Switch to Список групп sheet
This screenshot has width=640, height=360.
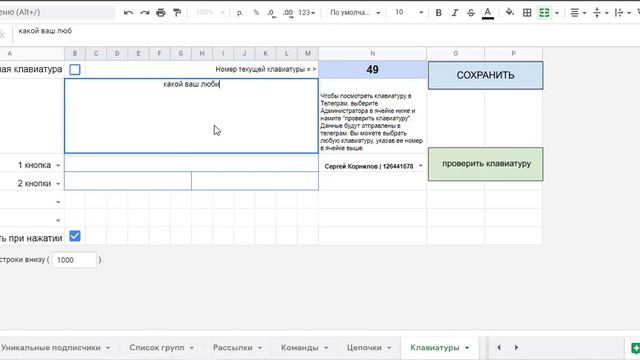pos(157,348)
